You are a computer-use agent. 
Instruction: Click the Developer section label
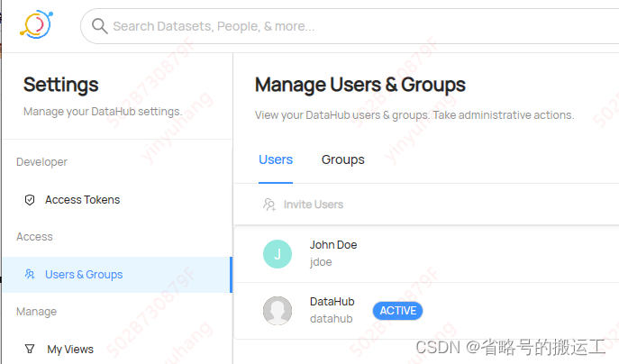click(41, 162)
